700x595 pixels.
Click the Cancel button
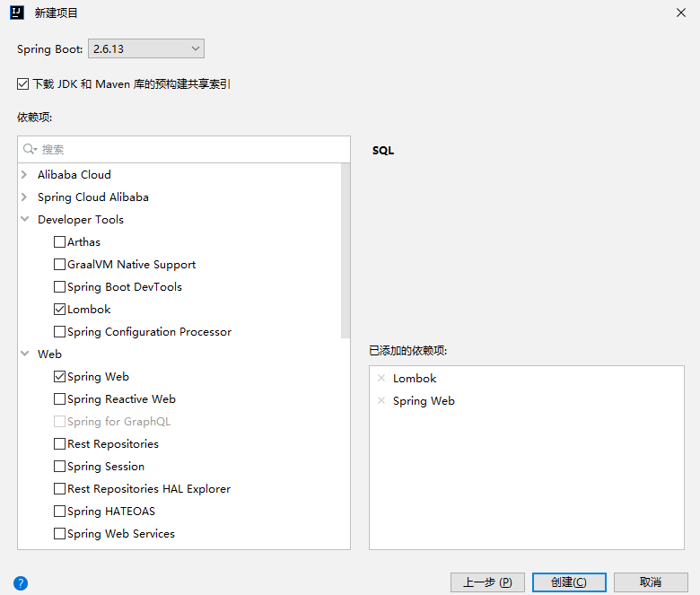(651, 582)
